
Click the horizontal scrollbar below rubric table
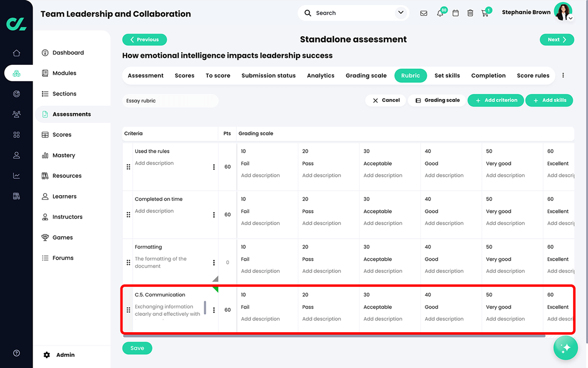pyautogui.click(x=334, y=336)
